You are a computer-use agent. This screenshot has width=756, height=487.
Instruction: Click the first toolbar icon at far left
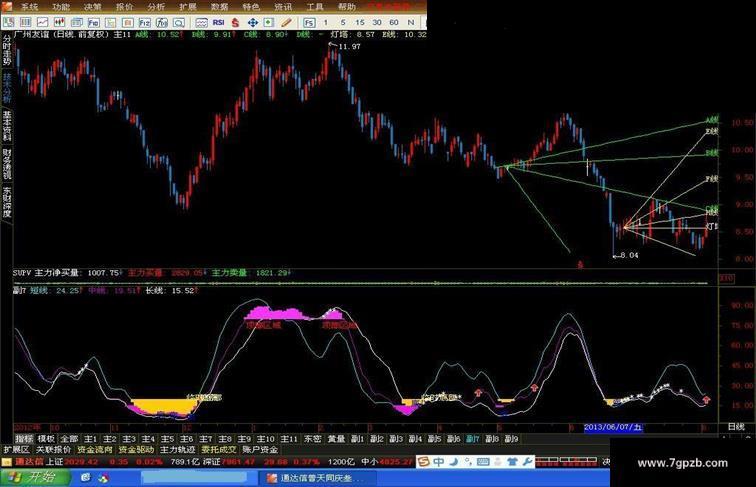9,22
